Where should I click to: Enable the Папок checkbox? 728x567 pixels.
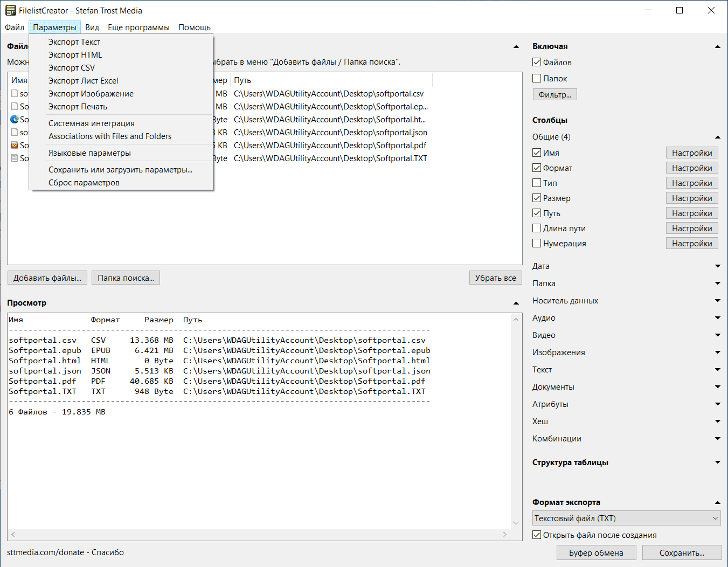537,78
